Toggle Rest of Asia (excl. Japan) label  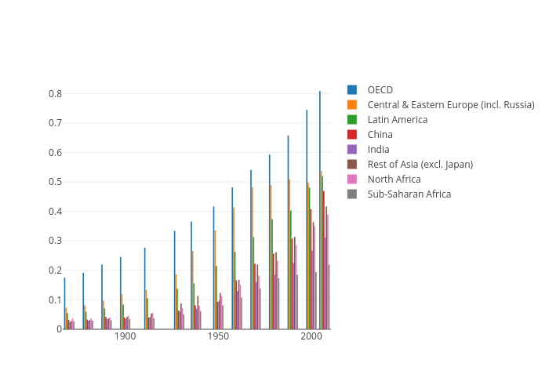[420, 164]
